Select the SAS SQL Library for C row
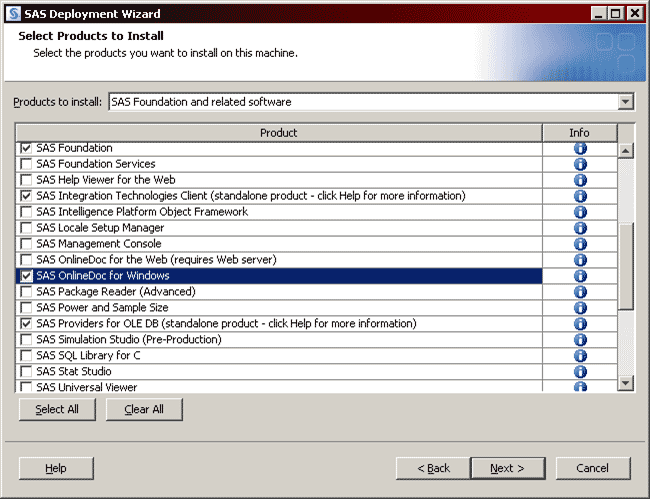Viewport: 650px width, 499px height. 279,356
